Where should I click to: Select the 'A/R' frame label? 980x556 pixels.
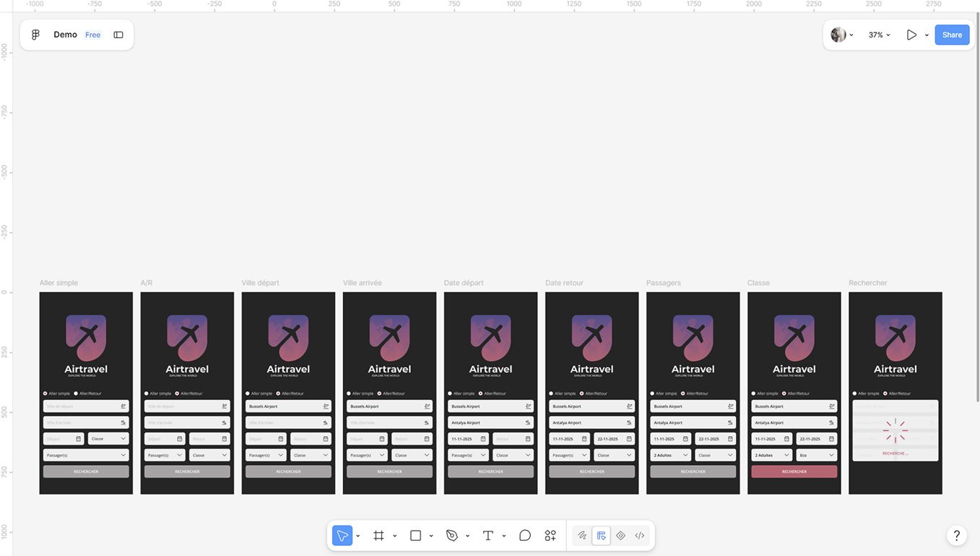click(147, 283)
